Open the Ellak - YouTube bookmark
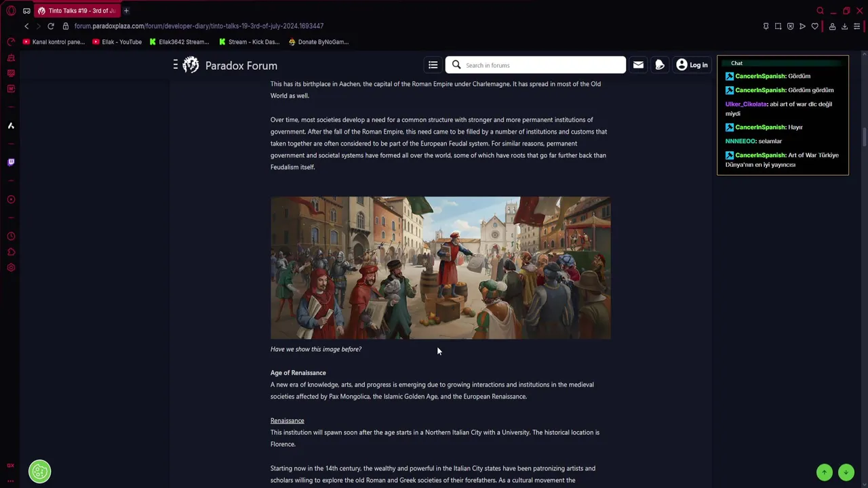Viewport: 868px width, 488px height. coord(117,42)
